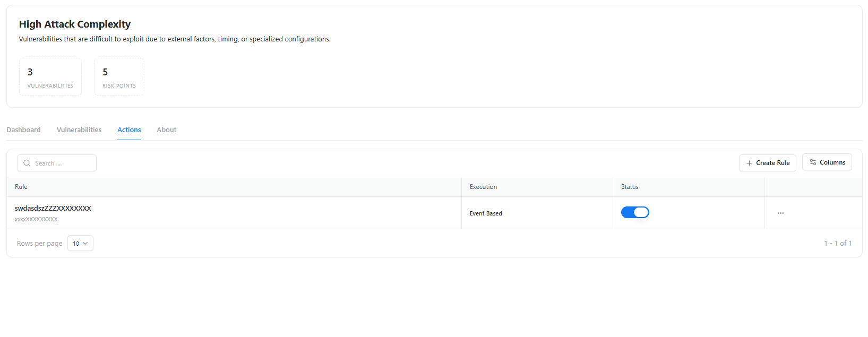868x337 pixels.
Task: Click the 5 Risk Points stat card
Action: 119,77
